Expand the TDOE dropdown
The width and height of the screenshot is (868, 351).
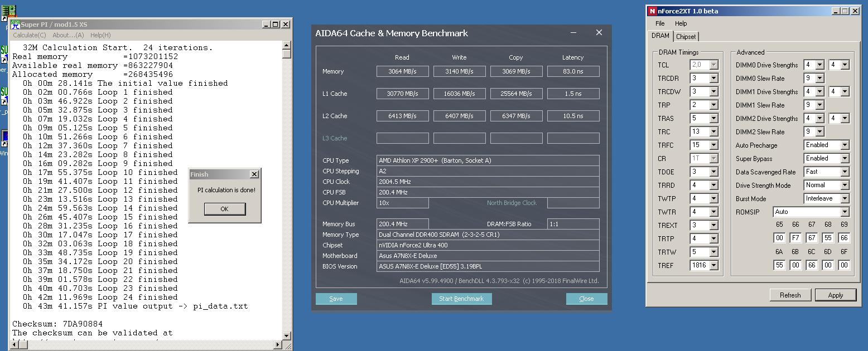click(713, 172)
